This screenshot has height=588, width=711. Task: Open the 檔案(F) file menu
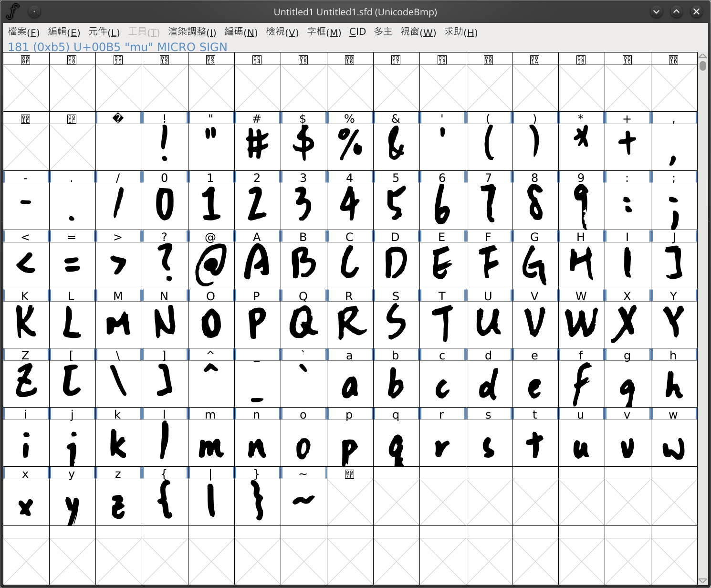point(24,32)
